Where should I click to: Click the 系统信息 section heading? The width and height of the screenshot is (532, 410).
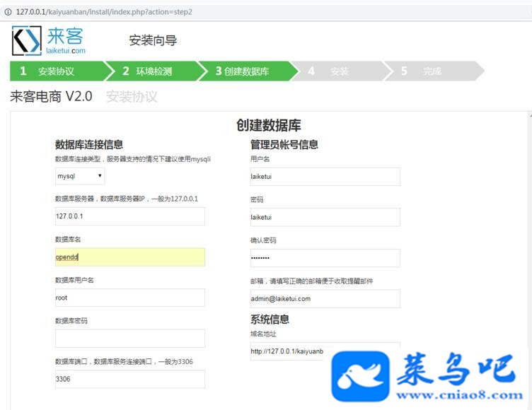(x=270, y=319)
